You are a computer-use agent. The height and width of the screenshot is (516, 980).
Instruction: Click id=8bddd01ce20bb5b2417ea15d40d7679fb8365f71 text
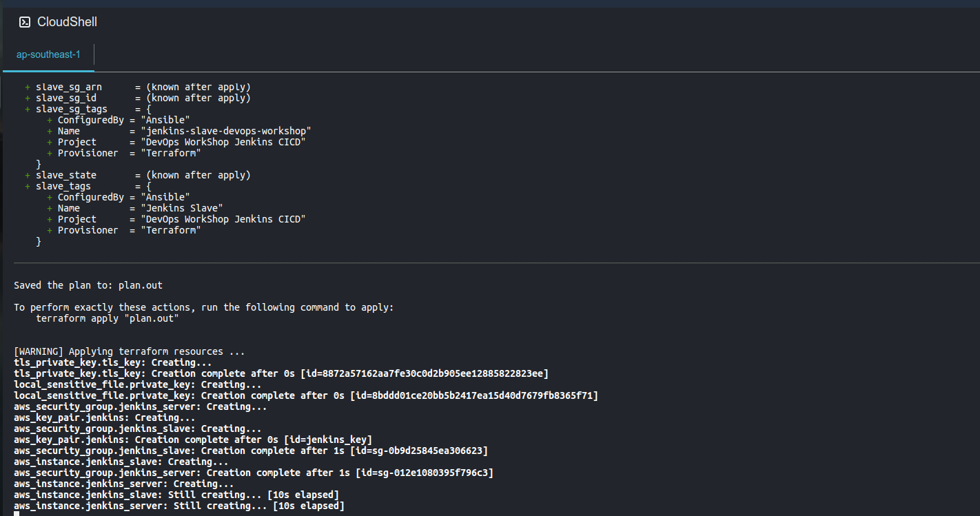[474, 395]
